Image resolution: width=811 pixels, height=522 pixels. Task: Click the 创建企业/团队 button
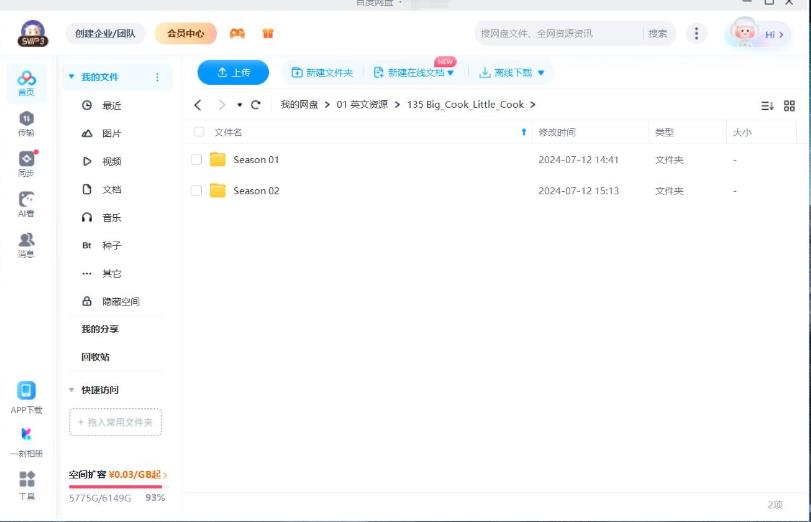point(105,34)
